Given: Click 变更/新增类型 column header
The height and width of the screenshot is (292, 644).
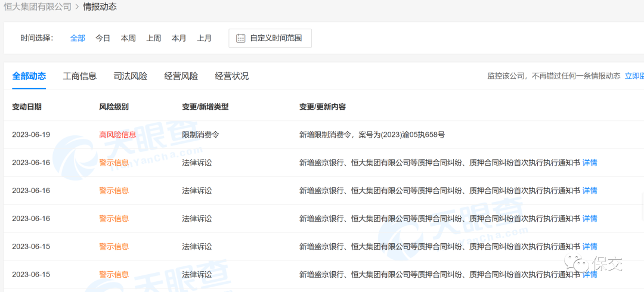Looking at the screenshot, I should [x=205, y=107].
